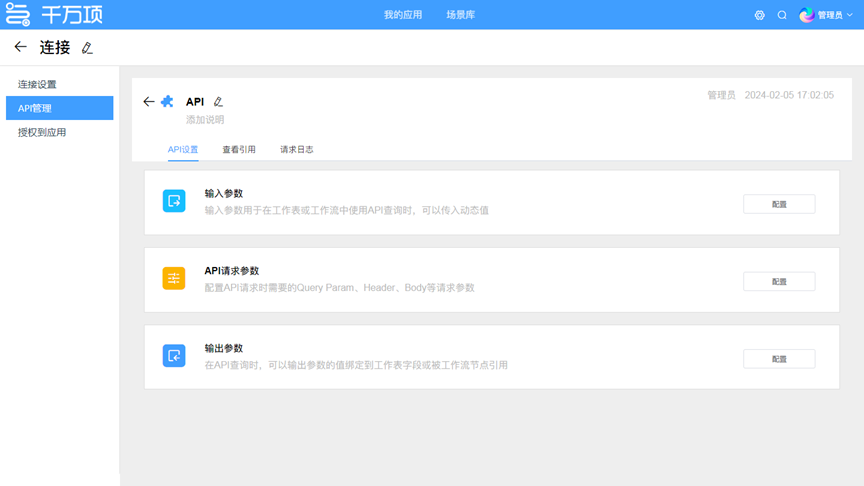Expand the 管理员 account dropdown arrow
This screenshot has height=486, width=864.
850,15
